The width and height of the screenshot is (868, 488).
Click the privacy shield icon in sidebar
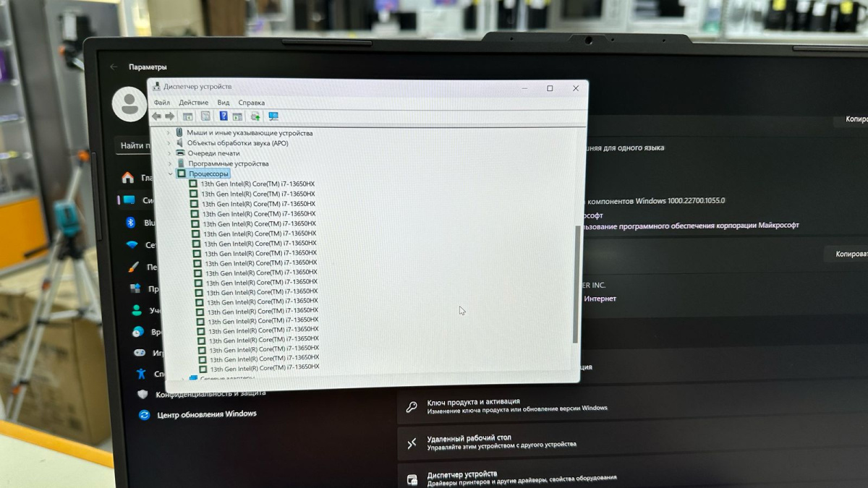(x=142, y=394)
